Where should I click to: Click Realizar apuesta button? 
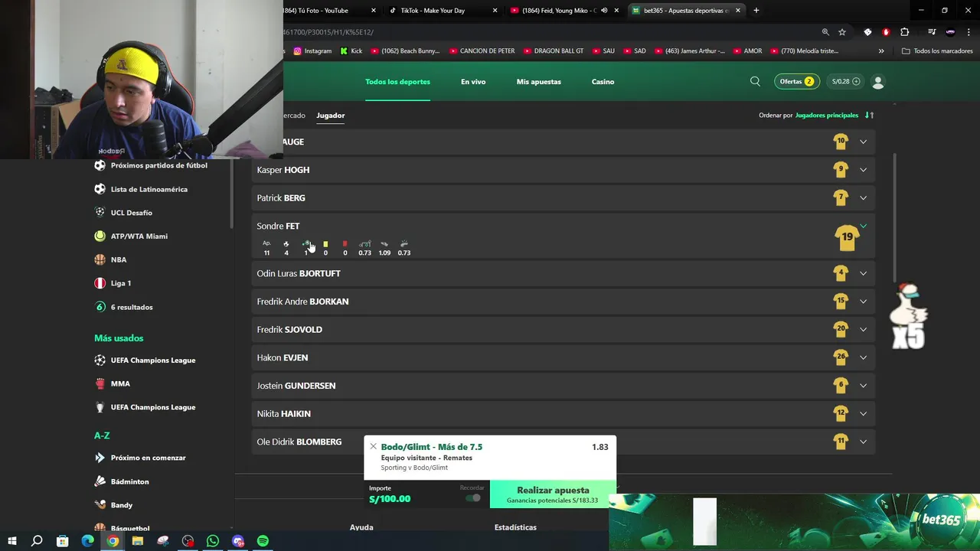[x=553, y=494]
